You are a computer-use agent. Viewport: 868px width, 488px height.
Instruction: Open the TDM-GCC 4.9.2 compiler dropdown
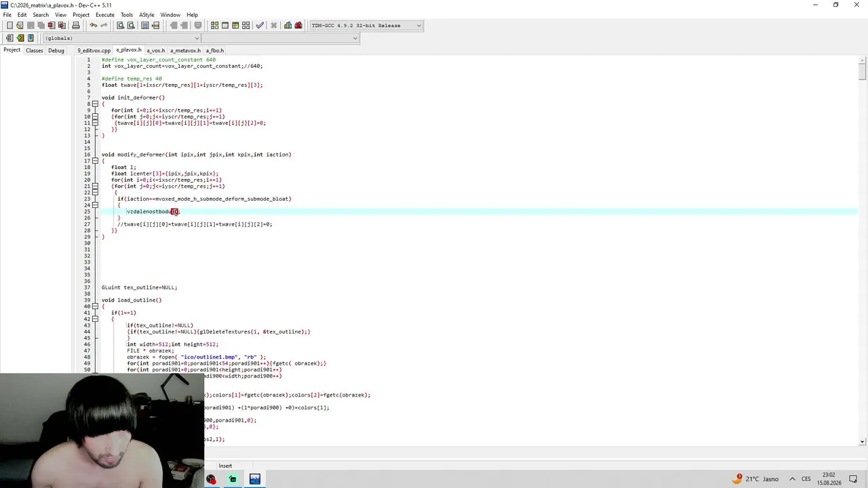click(x=366, y=26)
